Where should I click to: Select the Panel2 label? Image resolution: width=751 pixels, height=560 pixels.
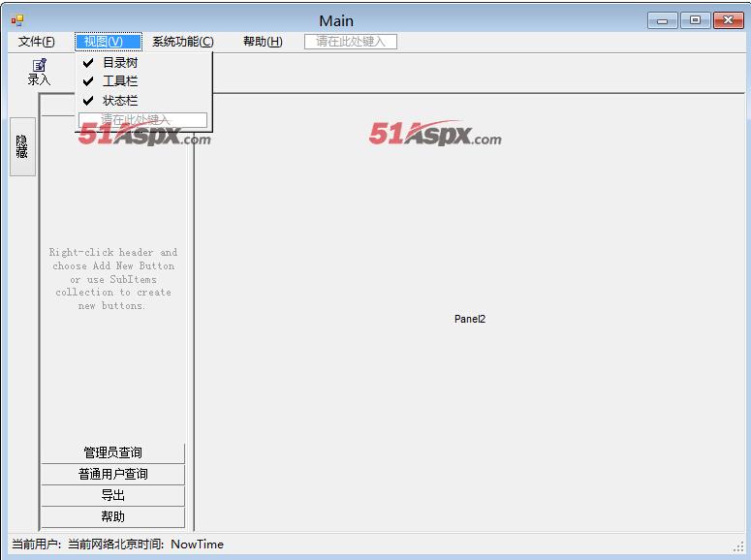(x=470, y=319)
